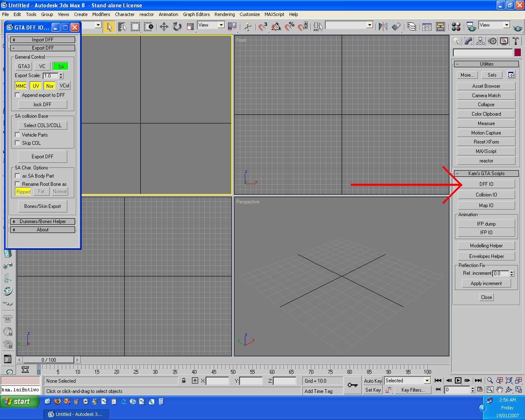Expand the Dummies/Bones Helper rollout
This screenshot has width=525, height=420.
click(x=43, y=221)
